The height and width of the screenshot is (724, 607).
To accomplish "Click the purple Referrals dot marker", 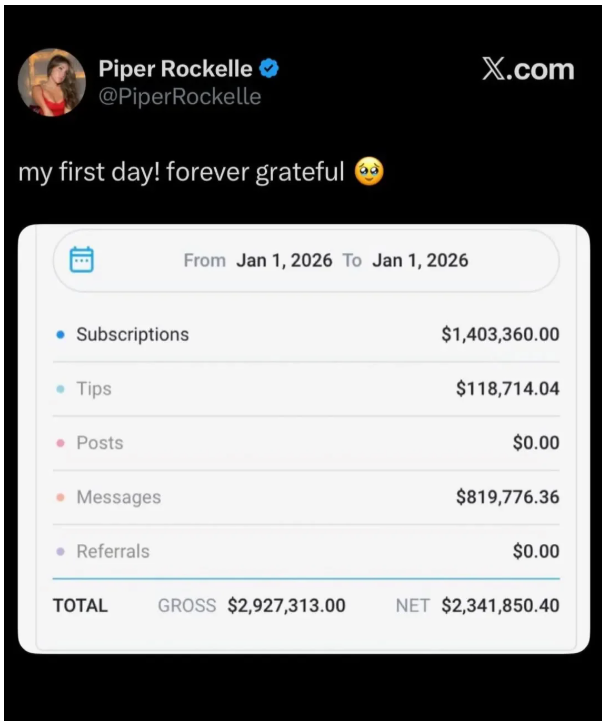I will tap(60, 551).
